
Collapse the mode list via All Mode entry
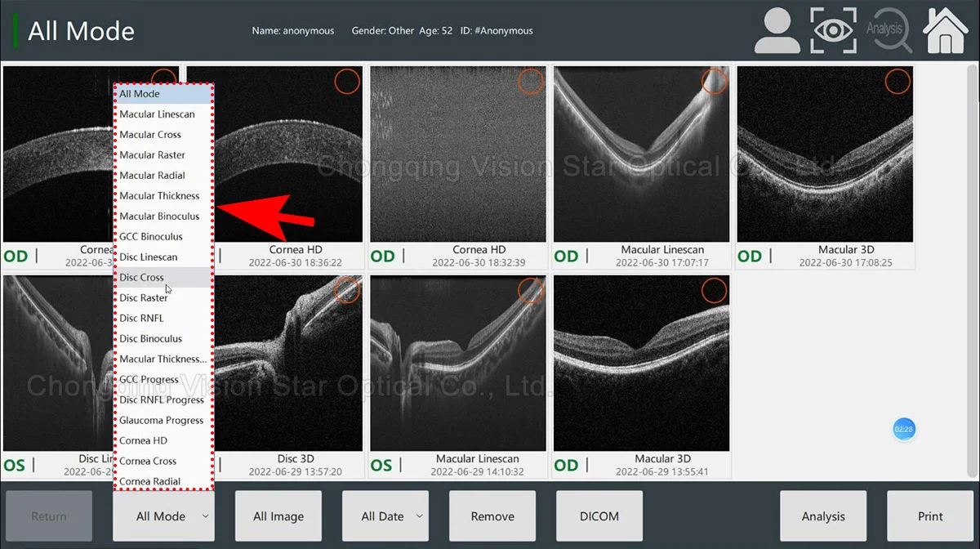(140, 93)
